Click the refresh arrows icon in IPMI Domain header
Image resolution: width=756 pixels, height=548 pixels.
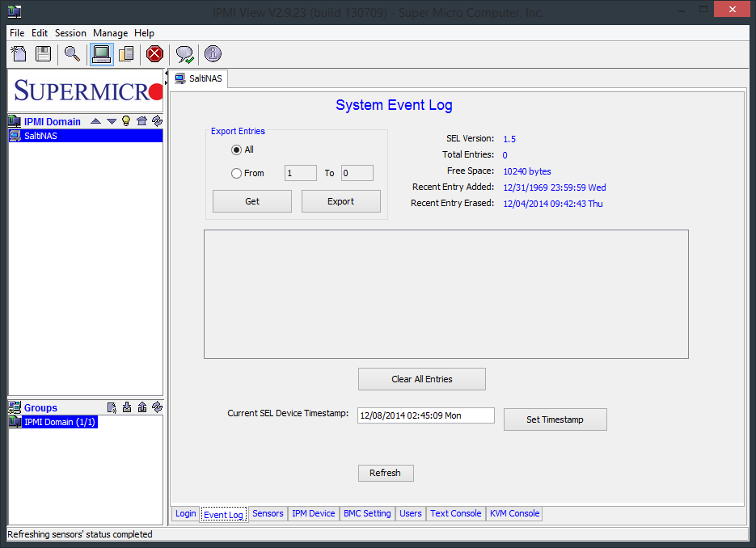[157, 121]
